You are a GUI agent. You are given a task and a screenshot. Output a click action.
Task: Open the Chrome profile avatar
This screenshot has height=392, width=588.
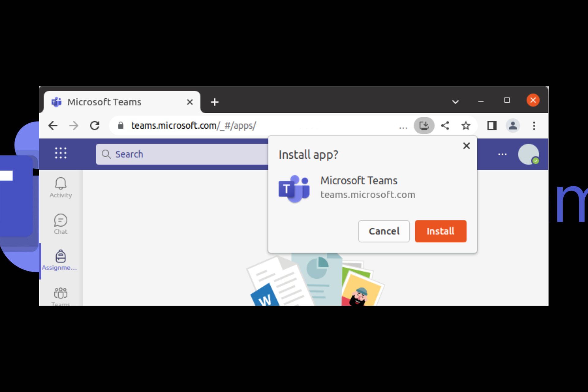(x=513, y=126)
